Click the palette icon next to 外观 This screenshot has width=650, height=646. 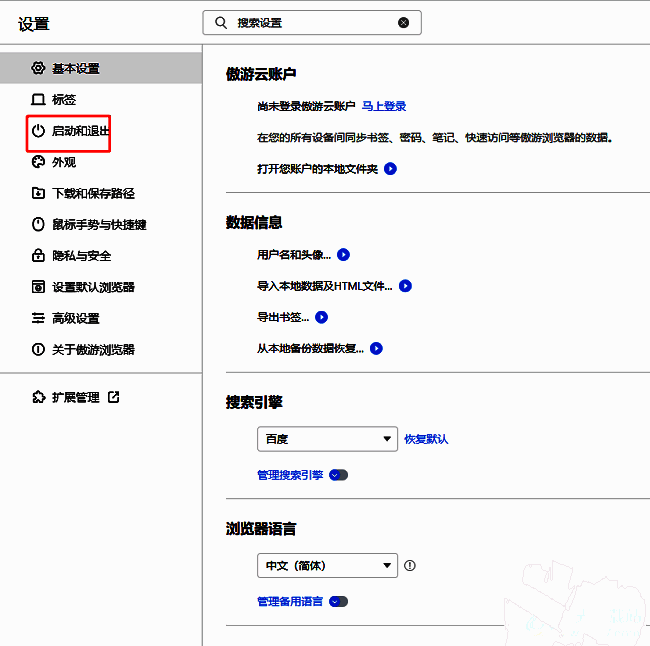click(38, 162)
